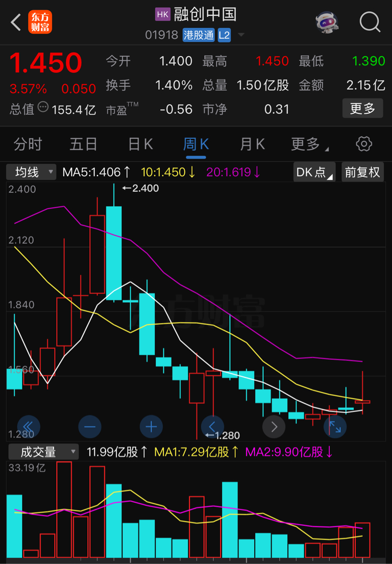
Task: Tap the 2.400 high marker on chart
Action: 140,188
